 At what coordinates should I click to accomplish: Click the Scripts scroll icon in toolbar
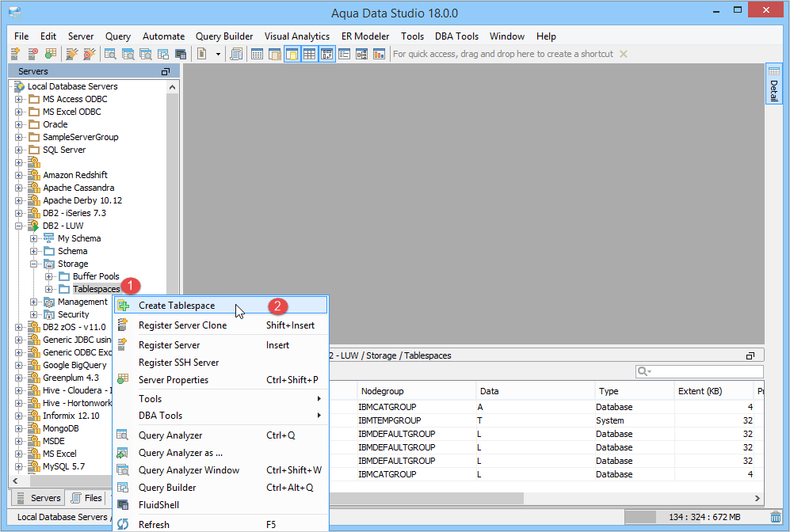pyautogui.click(x=236, y=54)
